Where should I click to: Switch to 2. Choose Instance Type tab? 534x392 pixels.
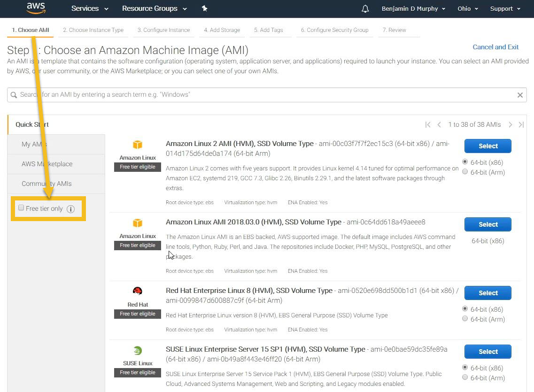click(93, 31)
